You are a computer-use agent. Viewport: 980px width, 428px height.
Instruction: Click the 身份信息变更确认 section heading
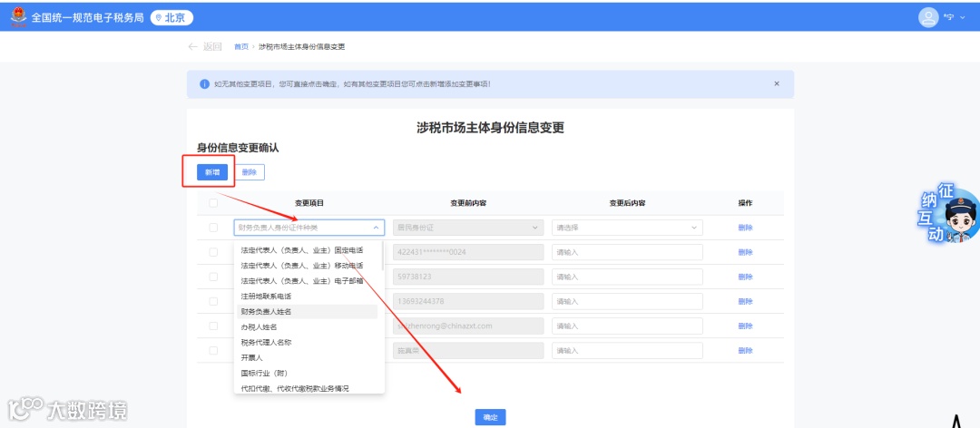point(238,148)
